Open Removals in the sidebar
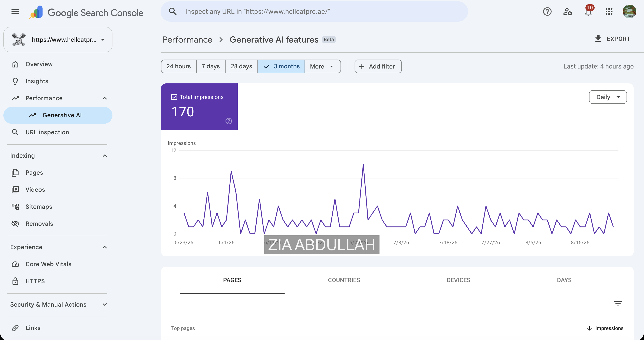 tap(58, 224)
